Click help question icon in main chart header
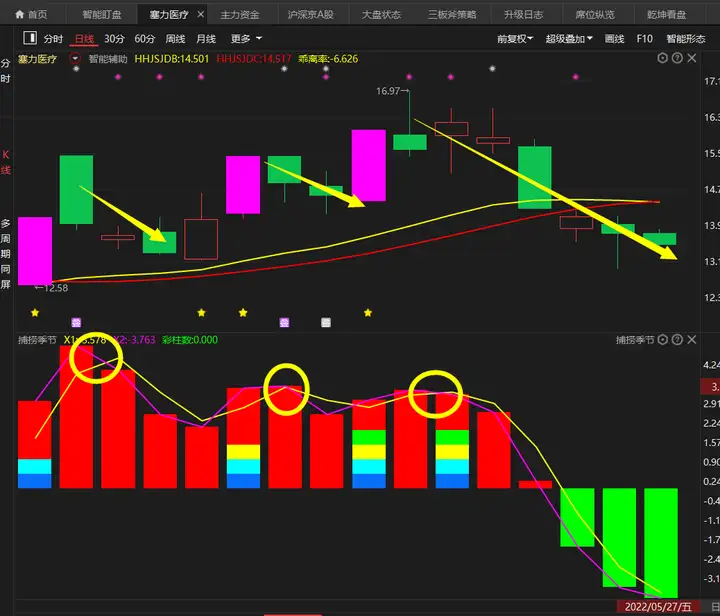 [x=678, y=59]
